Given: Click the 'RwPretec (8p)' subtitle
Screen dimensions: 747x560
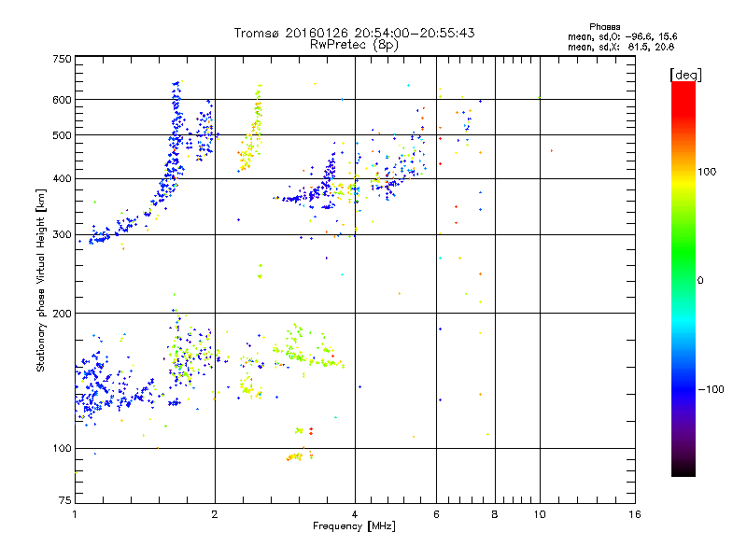Looking at the screenshot, I should tap(354, 45).
